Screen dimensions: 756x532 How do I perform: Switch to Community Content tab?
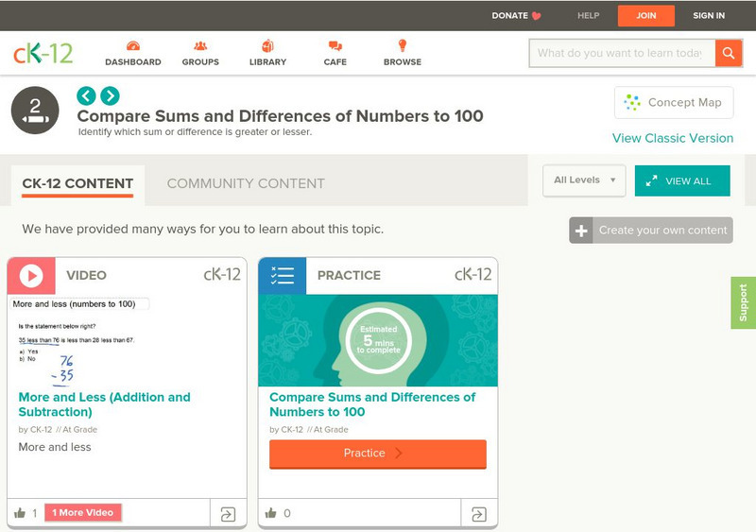click(246, 183)
